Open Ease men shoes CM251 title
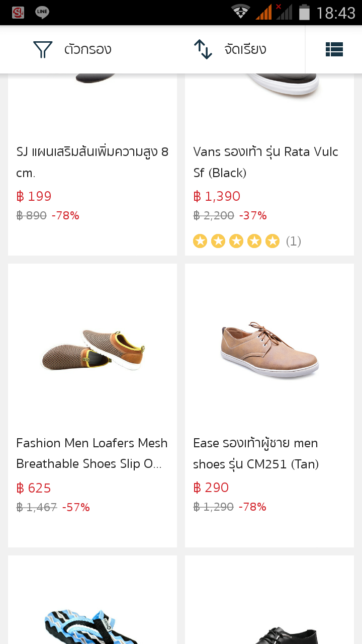 (x=256, y=453)
